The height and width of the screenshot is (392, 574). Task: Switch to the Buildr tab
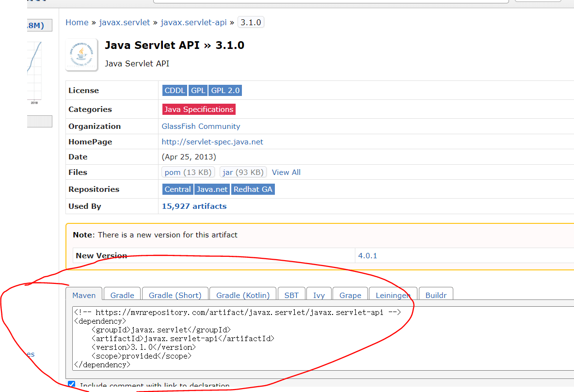436,295
